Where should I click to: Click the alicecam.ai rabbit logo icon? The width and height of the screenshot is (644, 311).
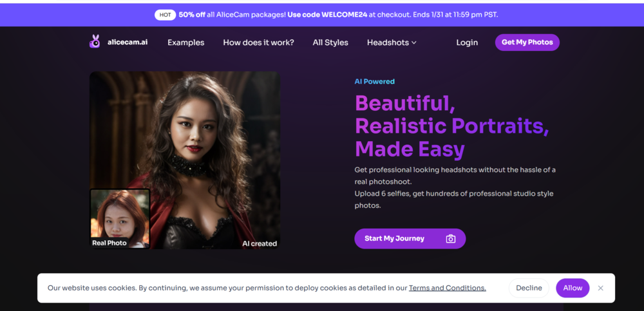95,42
